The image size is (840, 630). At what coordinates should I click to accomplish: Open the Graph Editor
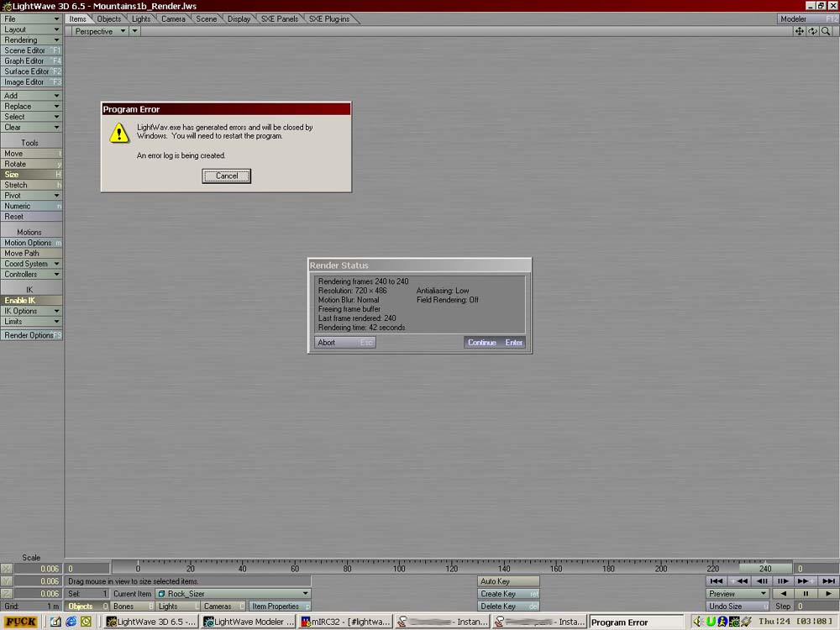(31, 61)
